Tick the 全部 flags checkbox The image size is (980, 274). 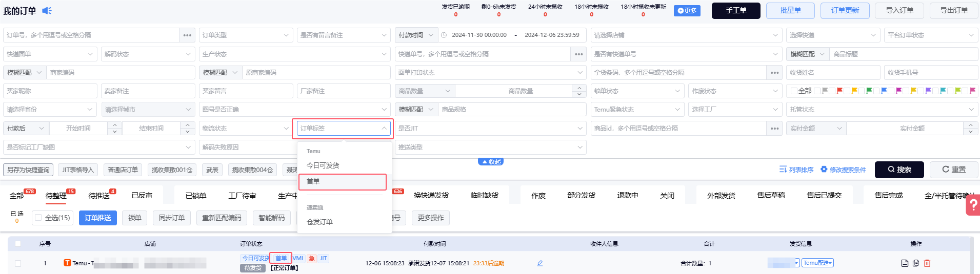coord(794,91)
